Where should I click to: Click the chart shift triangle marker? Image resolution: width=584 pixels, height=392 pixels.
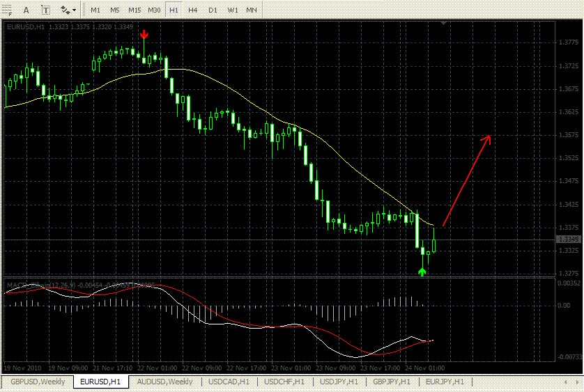click(443, 23)
